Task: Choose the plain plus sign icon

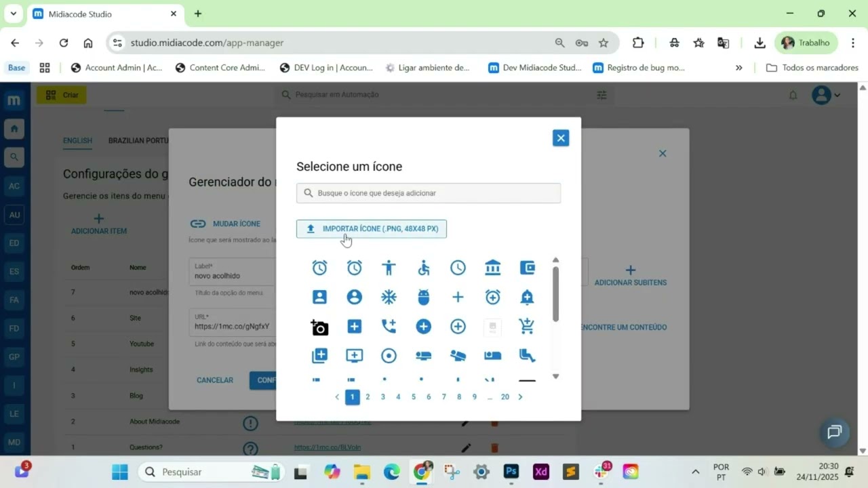Action: point(458,297)
